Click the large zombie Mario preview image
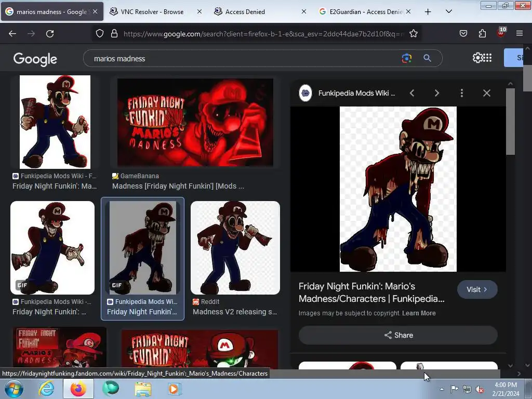Screen dimensions: 532x399 pos(398,189)
